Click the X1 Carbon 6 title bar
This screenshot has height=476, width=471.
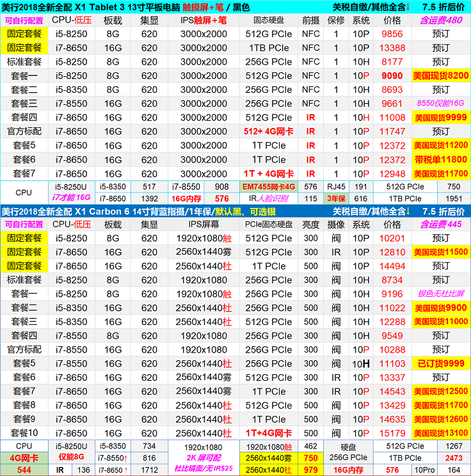(x=235, y=211)
